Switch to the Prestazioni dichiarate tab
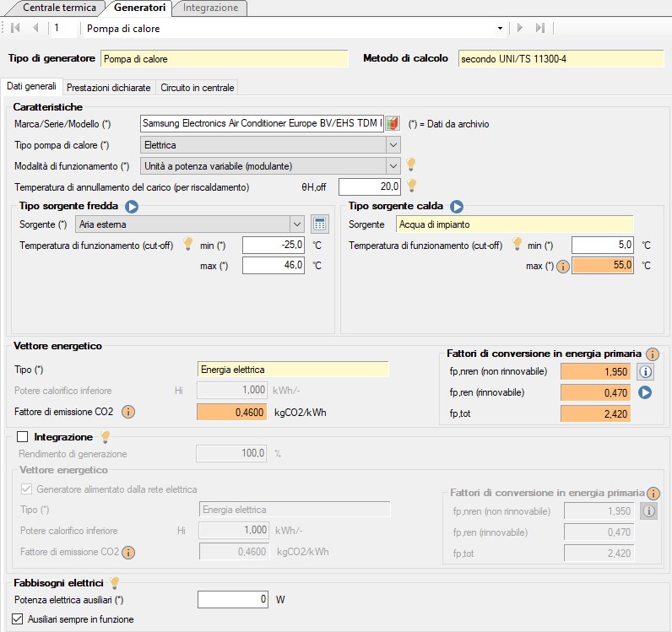The image size is (672, 632). 108,87
